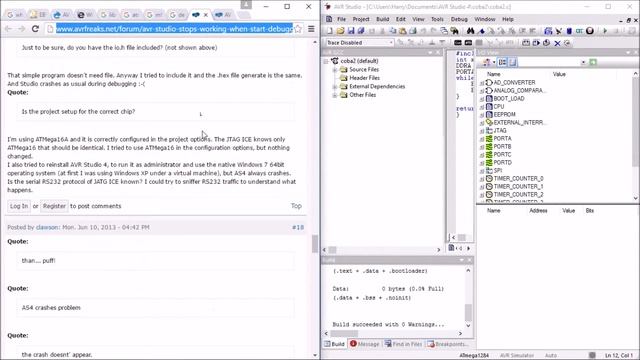Open the Project menu

[361, 19]
